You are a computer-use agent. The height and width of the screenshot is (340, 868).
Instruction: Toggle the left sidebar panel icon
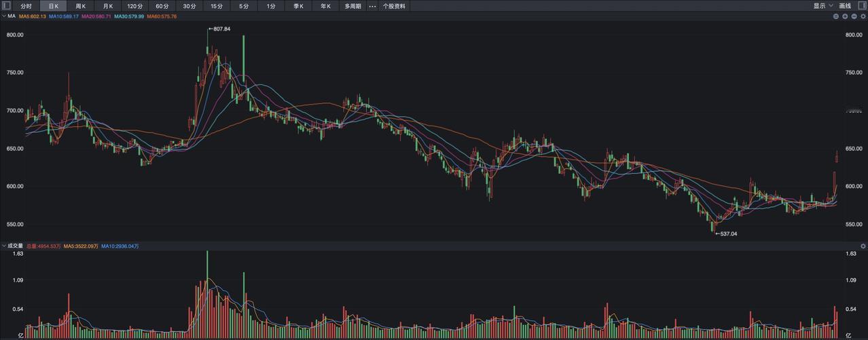5,5
